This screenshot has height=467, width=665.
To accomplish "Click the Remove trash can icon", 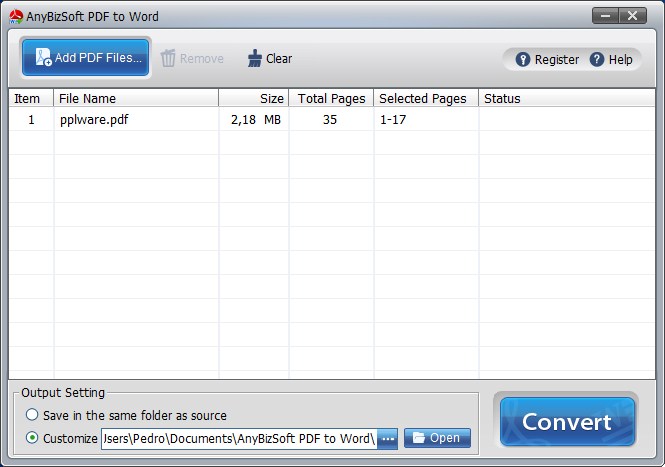I will [x=168, y=58].
